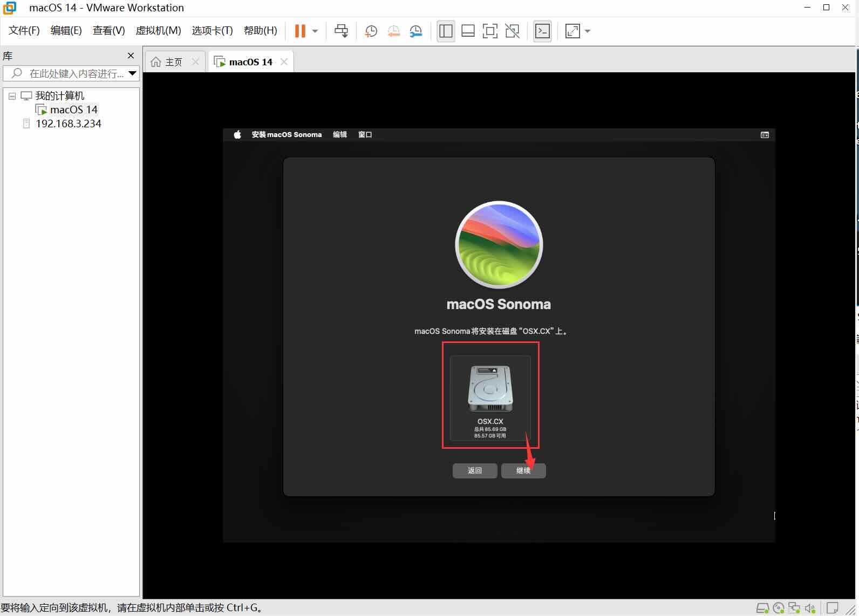This screenshot has width=859, height=616.
Task: Take a snapshot of the virtual machine
Action: 371,31
